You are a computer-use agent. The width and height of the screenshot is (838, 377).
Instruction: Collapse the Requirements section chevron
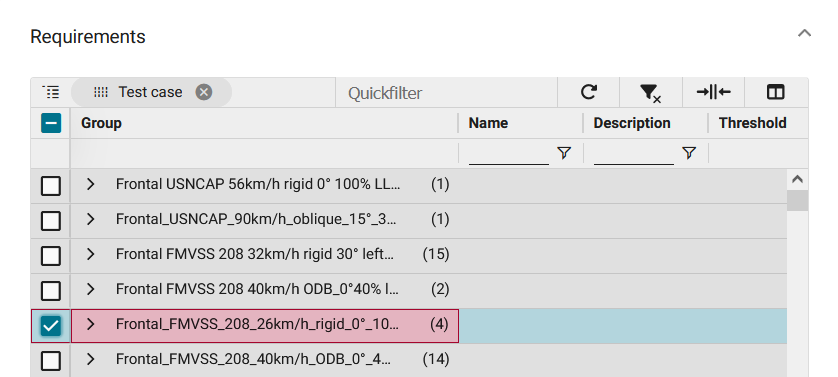point(804,33)
